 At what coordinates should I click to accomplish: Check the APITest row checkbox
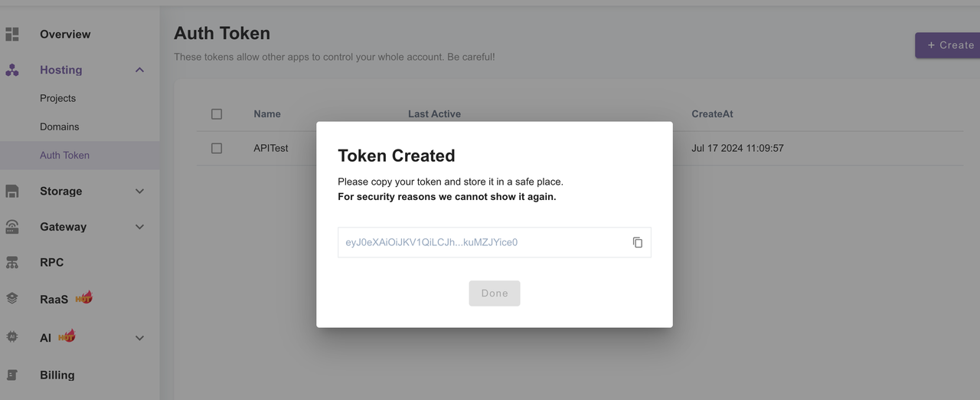[x=217, y=148]
